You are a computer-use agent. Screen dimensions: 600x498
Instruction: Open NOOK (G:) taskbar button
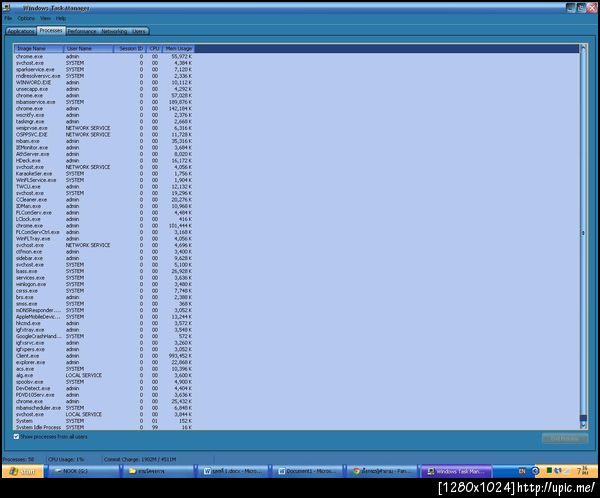(x=82, y=471)
